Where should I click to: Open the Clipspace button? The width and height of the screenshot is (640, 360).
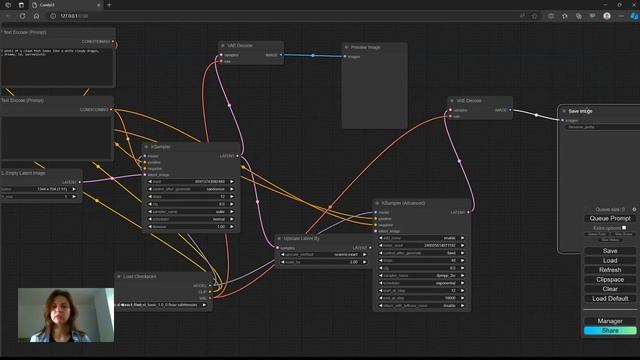[x=610, y=280]
